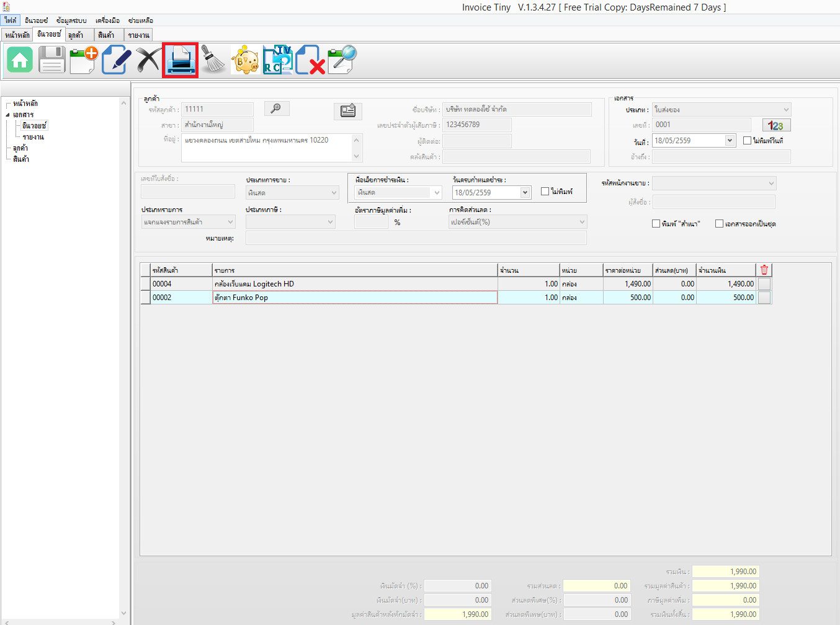Select the อินวอยซ์ tab below the menu bar
Screen dimensions: 840x625
coord(49,34)
